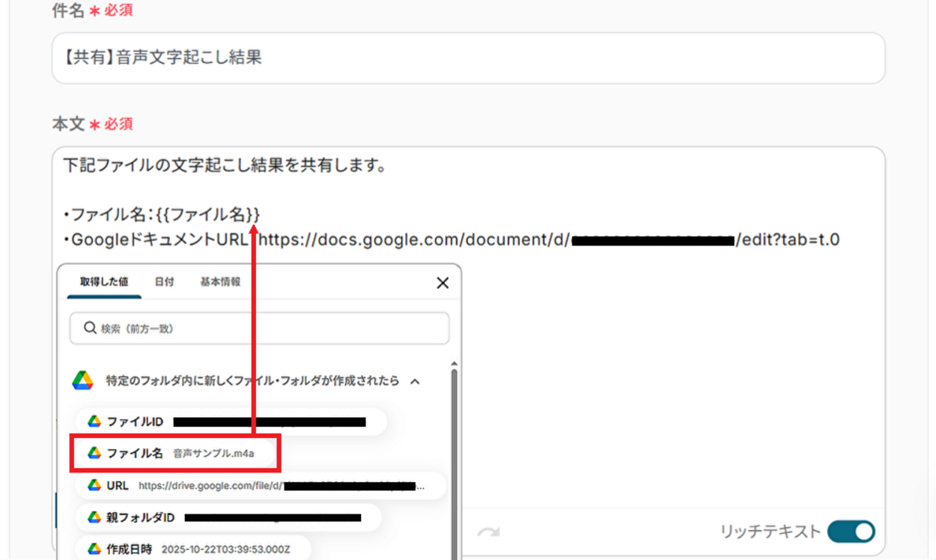The width and height of the screenshot is (936, 560).
Task: Click the 件名 input field
Action: click(464, 58)
